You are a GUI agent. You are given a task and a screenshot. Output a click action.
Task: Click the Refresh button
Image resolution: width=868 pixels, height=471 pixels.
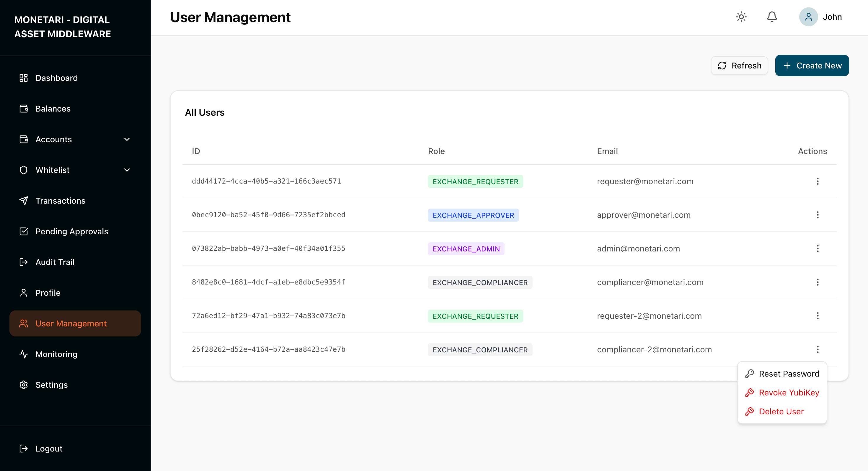739,65
